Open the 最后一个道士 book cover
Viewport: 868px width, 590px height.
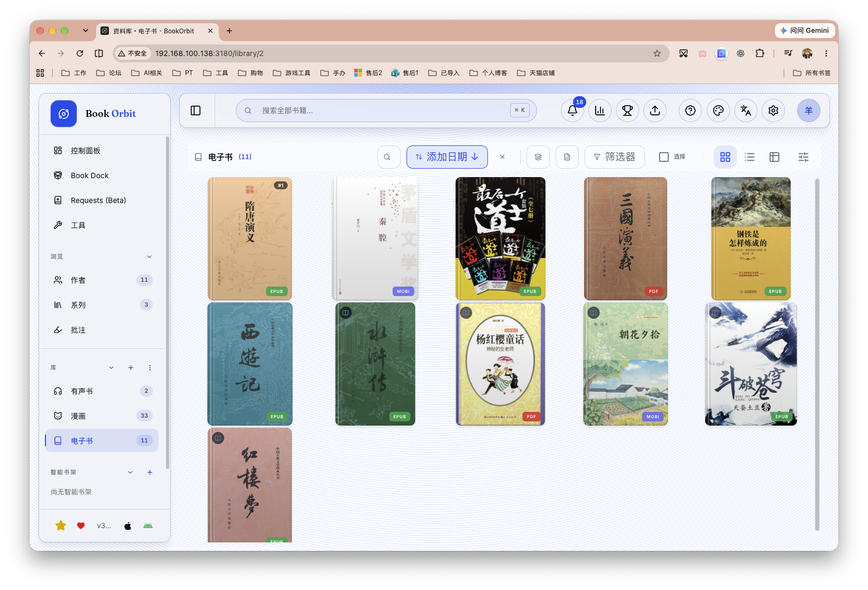pos(500,238)
